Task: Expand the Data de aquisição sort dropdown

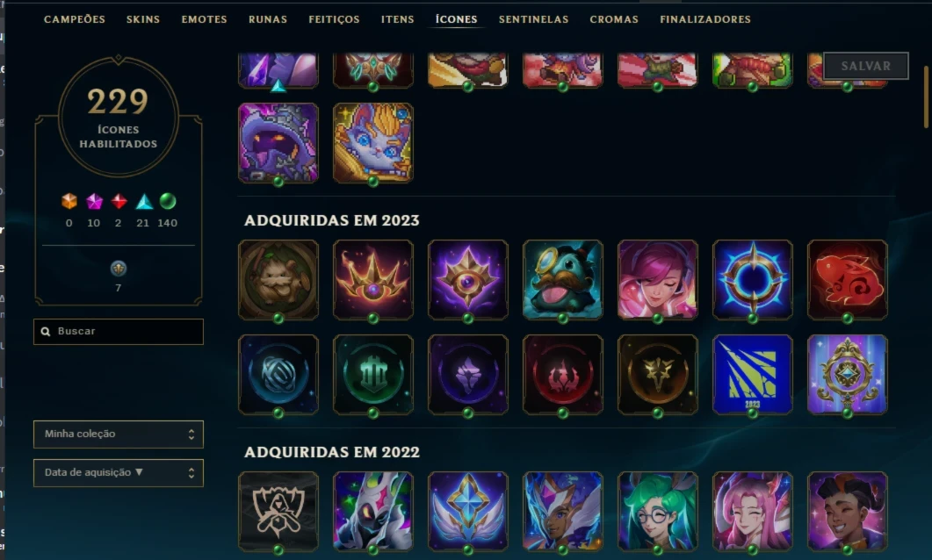Action: pyautogui.click(x=119, y=473)
